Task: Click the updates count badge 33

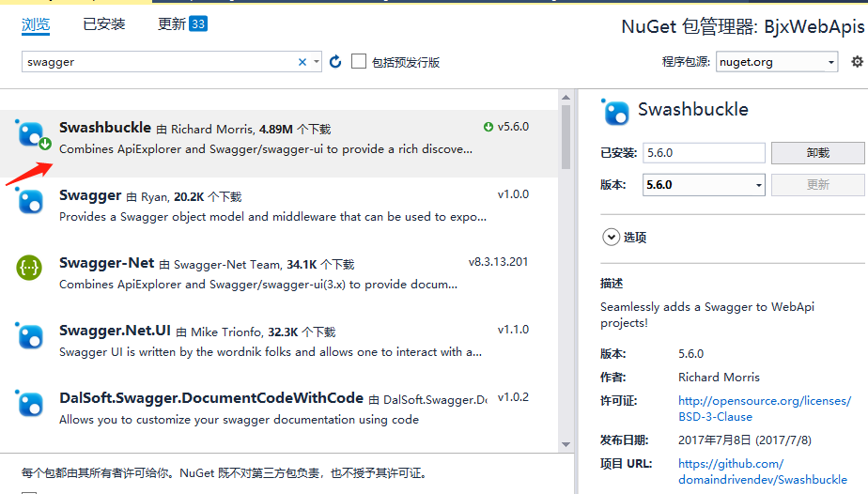Action: pos(198,23)
